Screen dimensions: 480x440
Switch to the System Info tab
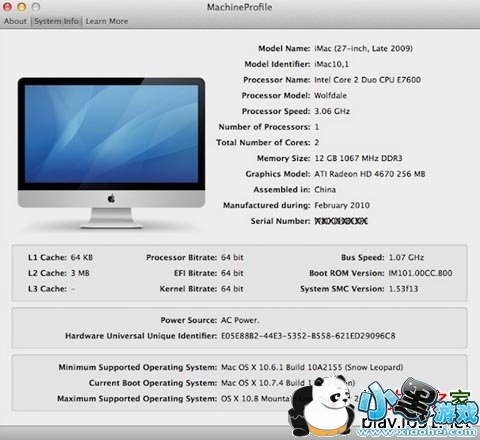(56, 21)
